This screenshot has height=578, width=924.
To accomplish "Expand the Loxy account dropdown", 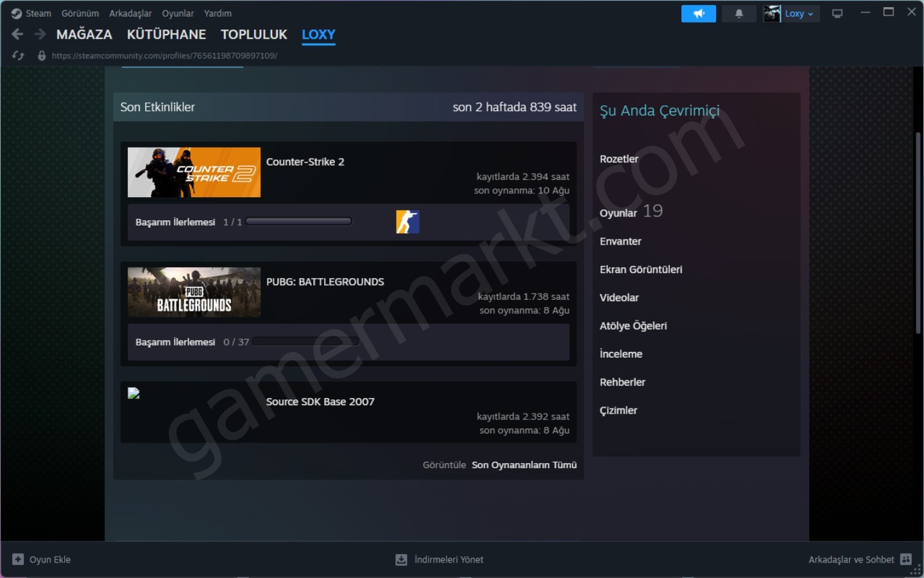I will point(800,13).
